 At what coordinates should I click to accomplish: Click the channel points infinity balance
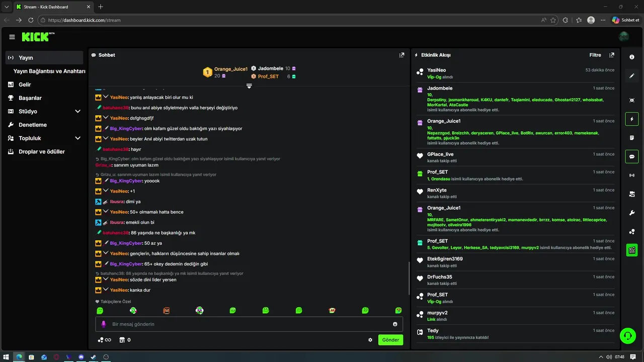[105, 340]
